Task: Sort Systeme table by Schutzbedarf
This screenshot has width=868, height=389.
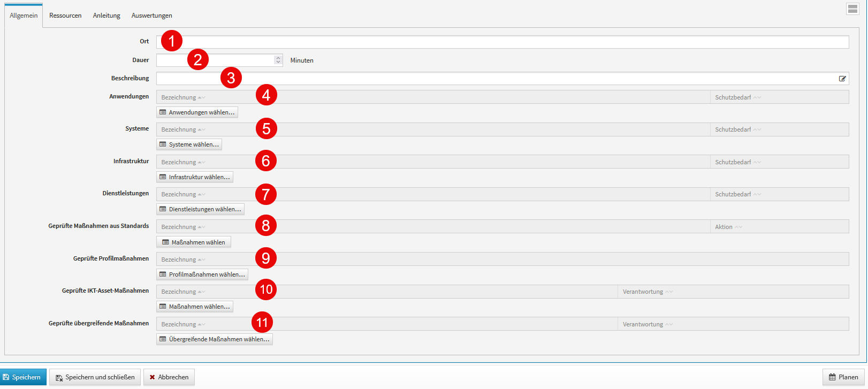Action: (738, 129)
